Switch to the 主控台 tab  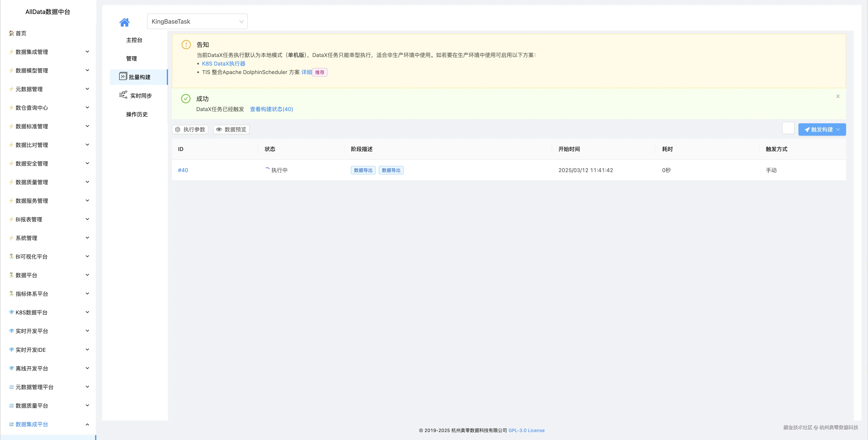(x=134, y=40)
